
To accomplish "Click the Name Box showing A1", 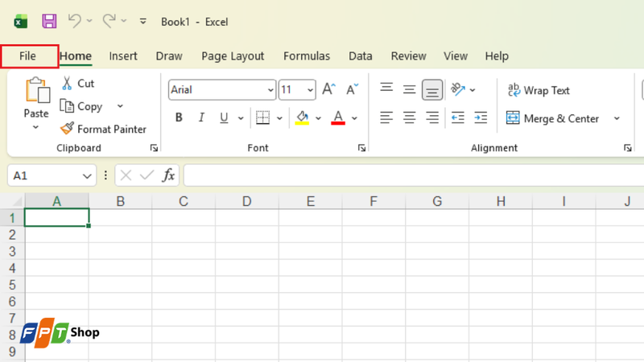I will tap(44, 176).
